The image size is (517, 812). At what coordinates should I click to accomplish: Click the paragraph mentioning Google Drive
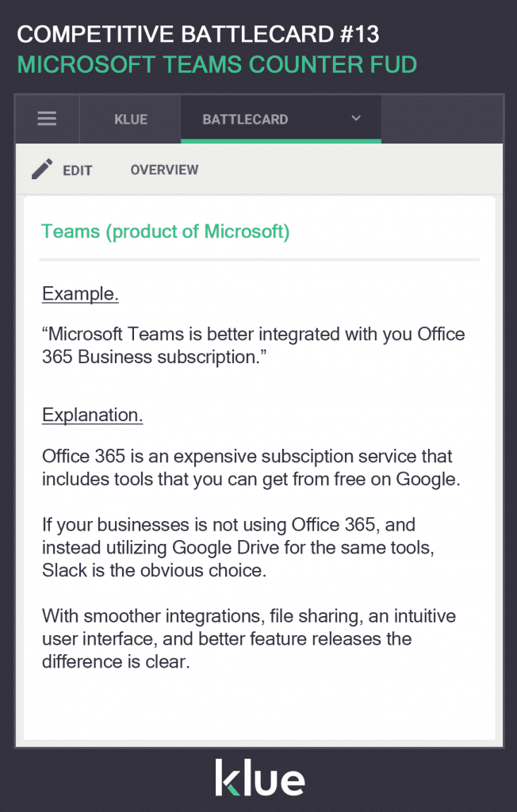[239, 547]
